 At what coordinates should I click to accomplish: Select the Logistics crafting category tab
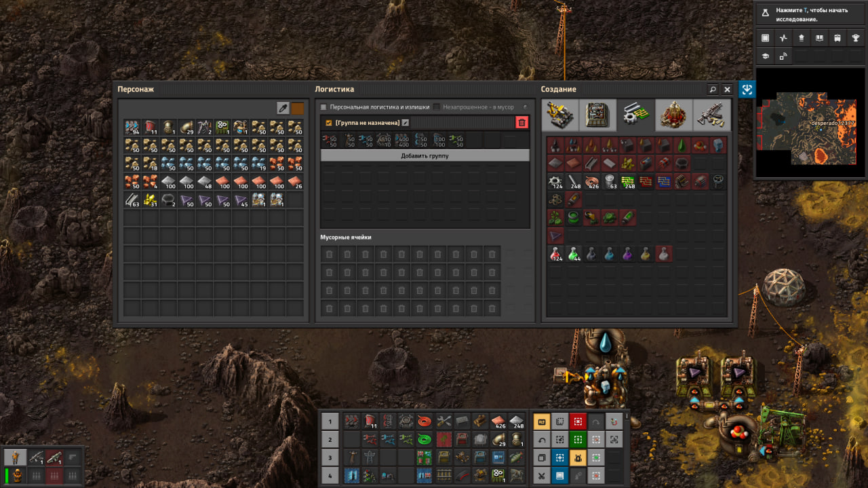560,115
